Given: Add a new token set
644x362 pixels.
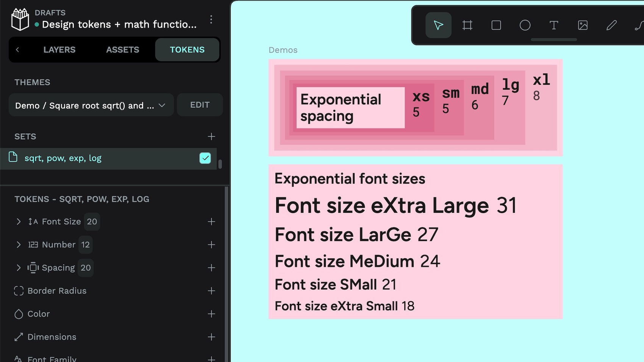Looking at the screenshot, I should pos(211,136).
